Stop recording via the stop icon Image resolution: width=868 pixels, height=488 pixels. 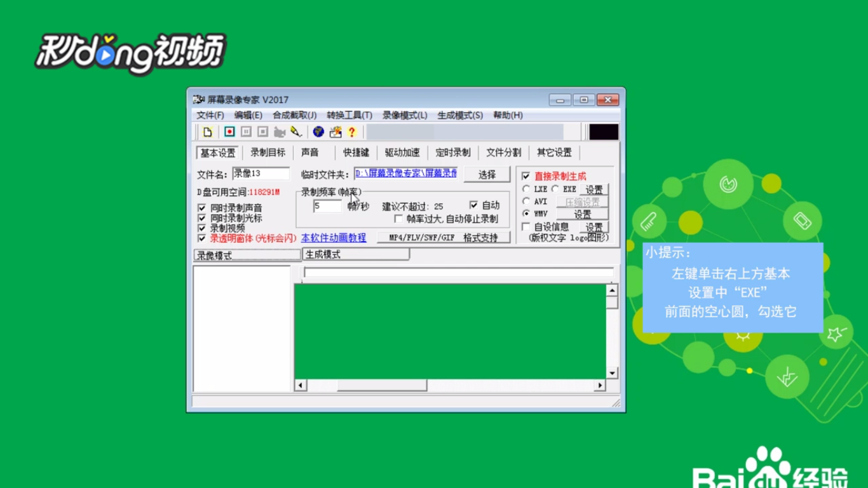[262, 132]
